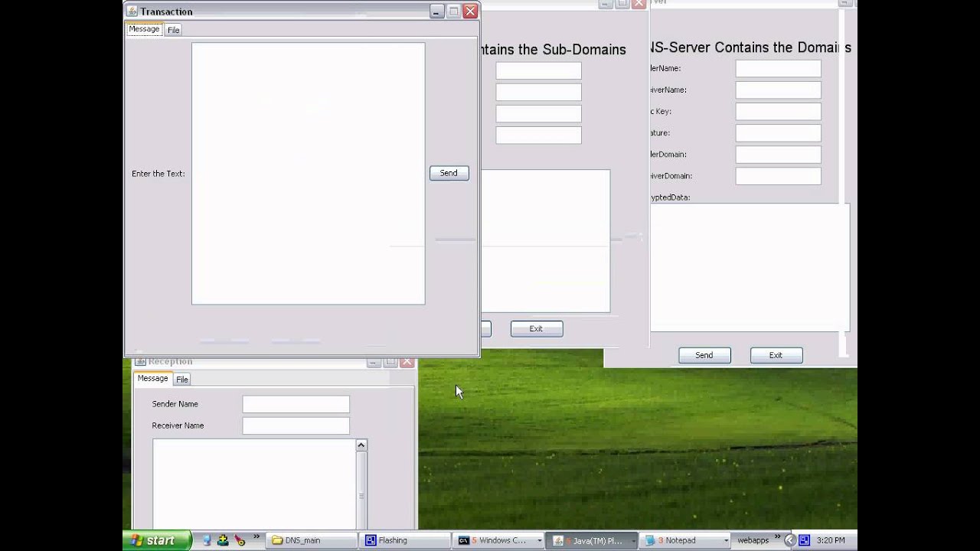Click the Exit button in Sub-Domains window
Screen dimensions: 980x551
pyautogui.click(x=536, y=329)
